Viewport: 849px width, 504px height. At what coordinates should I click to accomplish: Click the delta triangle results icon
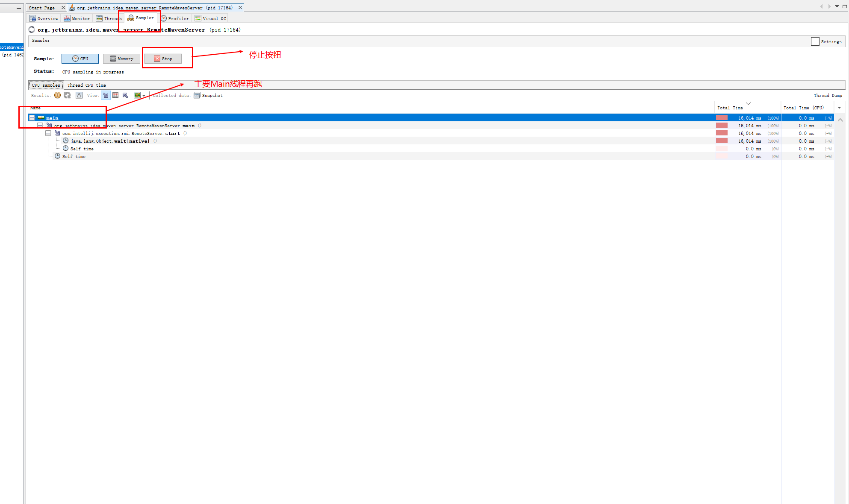(79, 95)
